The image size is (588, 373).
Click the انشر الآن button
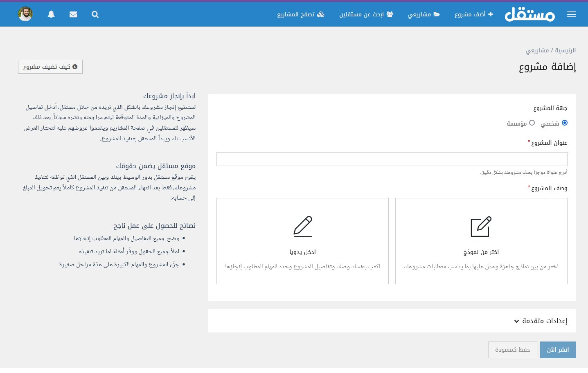click(558, 350)
